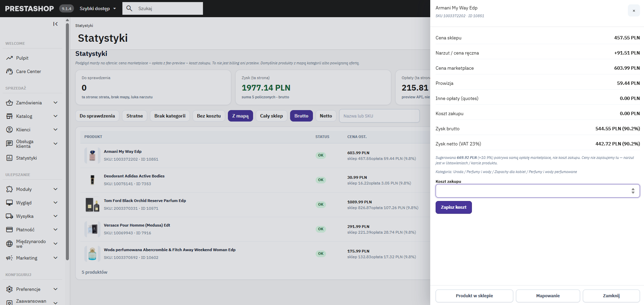Expand the Zamówienia submenu chevron

point(55,103)
